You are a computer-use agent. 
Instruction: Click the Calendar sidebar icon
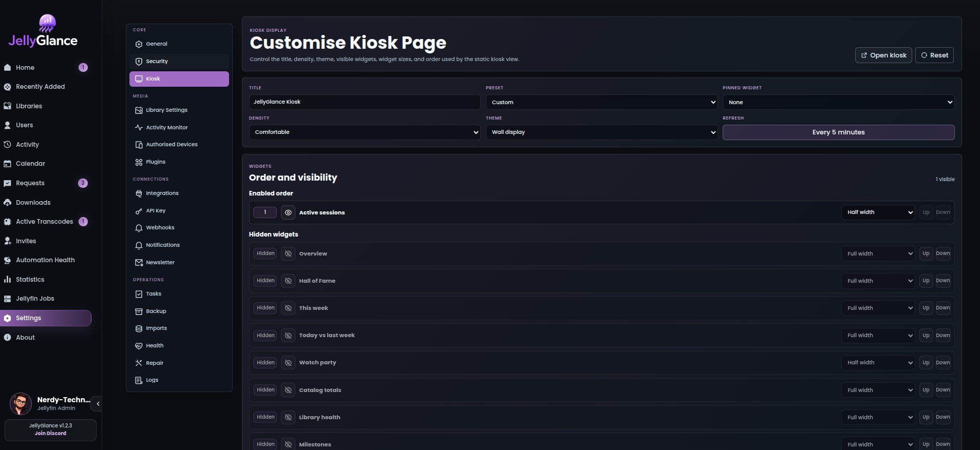(x=8, y=164)
